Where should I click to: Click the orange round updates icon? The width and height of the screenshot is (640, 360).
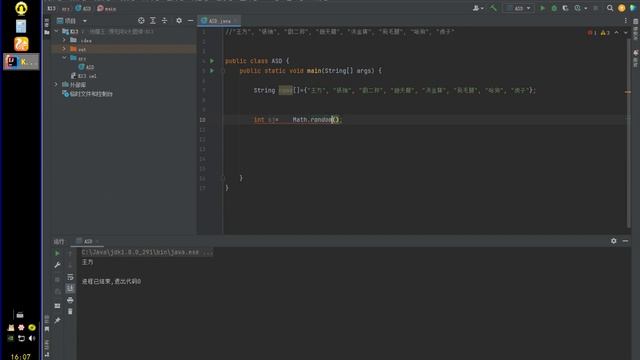622,8
